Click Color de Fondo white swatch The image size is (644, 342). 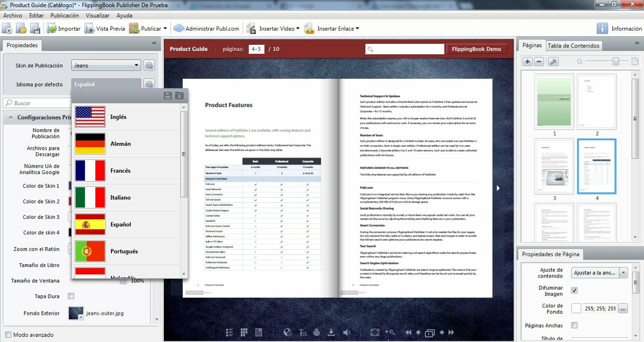point(576,308)
